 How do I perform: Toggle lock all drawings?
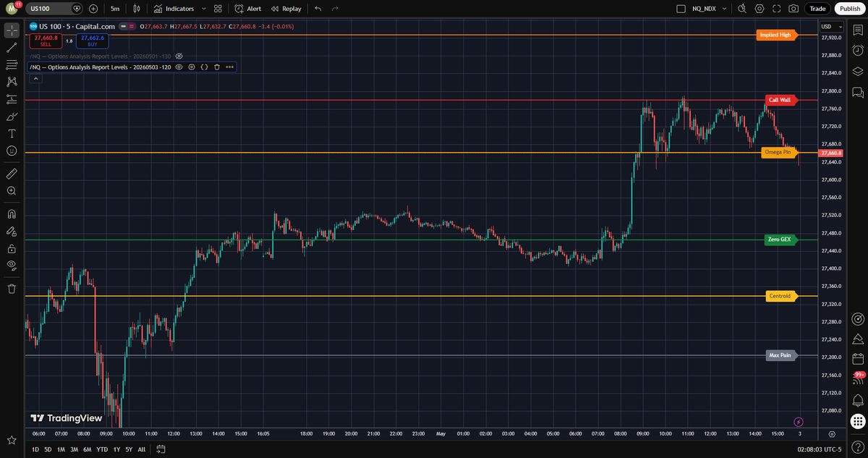pyautogui.click(x=12, y=248)
